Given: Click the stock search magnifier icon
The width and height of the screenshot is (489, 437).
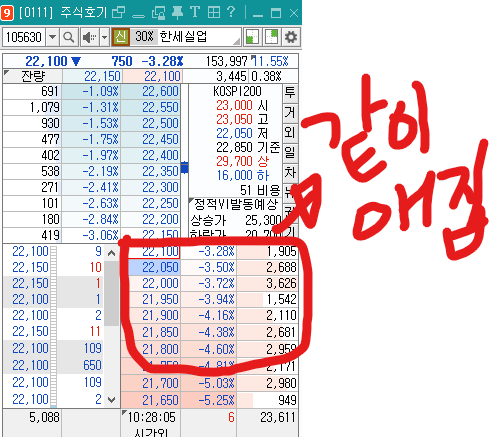Looking at the screenshot, I should coord(68,37).
